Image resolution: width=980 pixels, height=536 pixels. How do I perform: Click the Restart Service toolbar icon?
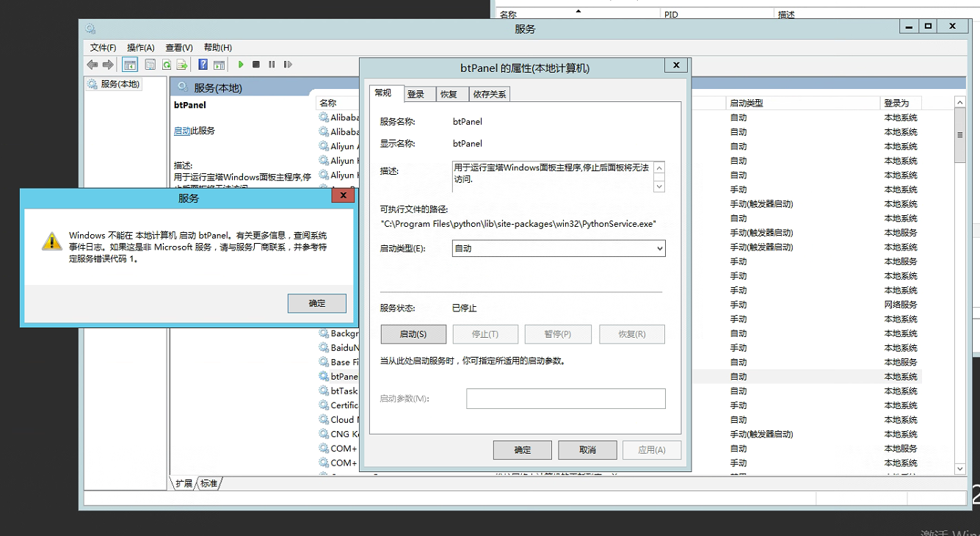[x=288, y=65]
